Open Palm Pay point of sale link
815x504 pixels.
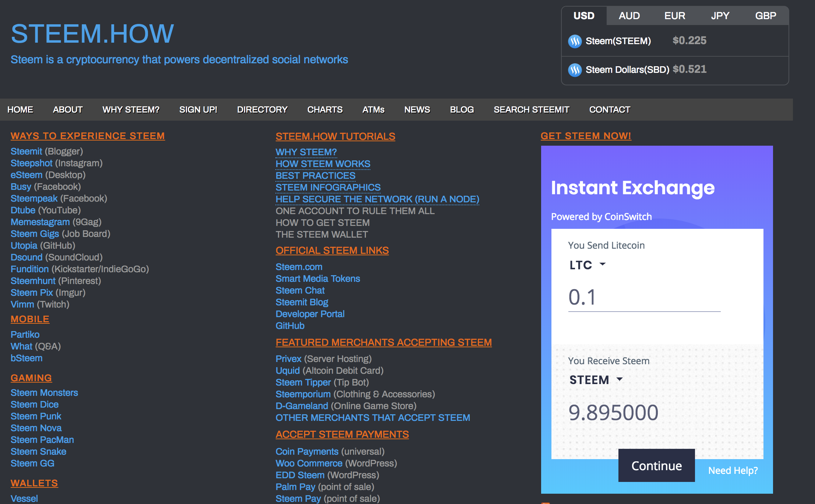296,487
